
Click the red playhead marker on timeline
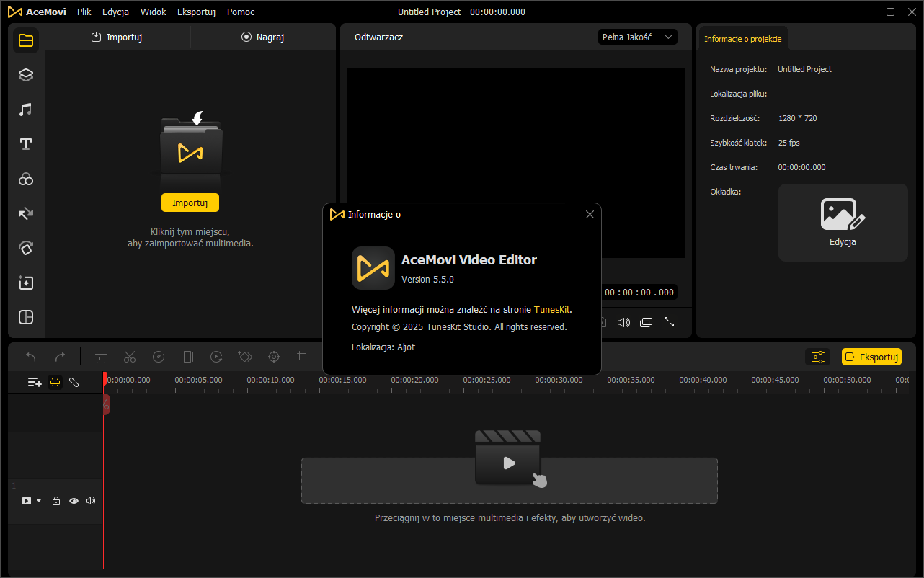[105, 378]
